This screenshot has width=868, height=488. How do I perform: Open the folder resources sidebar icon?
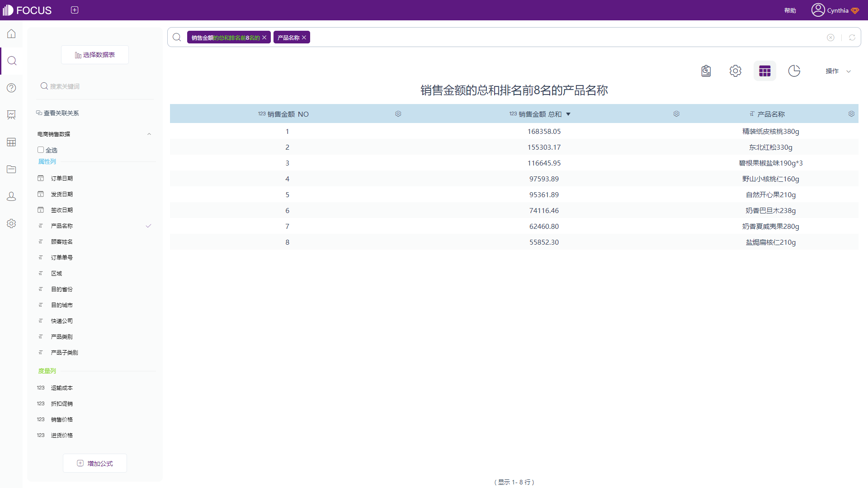coord(11,169)
